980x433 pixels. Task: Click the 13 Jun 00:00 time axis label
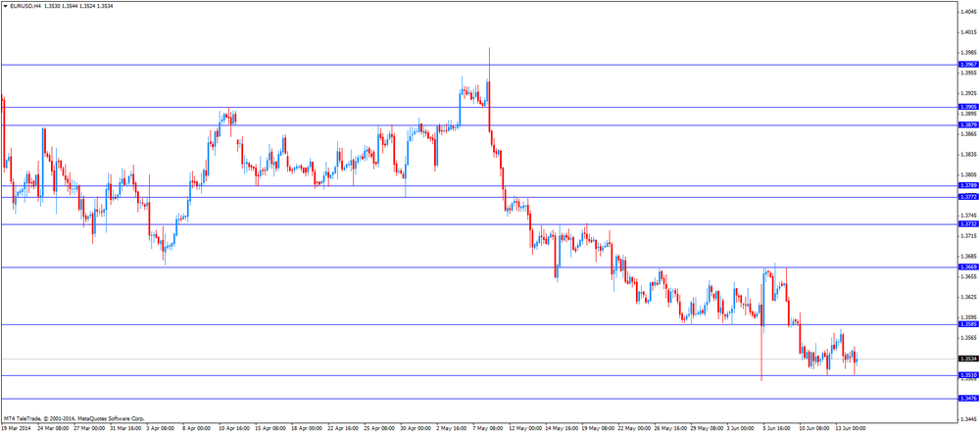pyautogui.click(x=852, y=429)
